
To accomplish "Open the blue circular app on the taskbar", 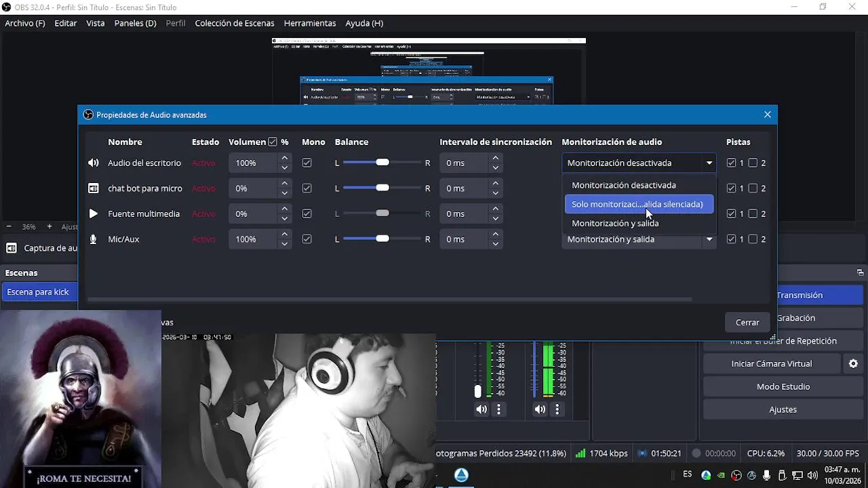I will (461, 475).
